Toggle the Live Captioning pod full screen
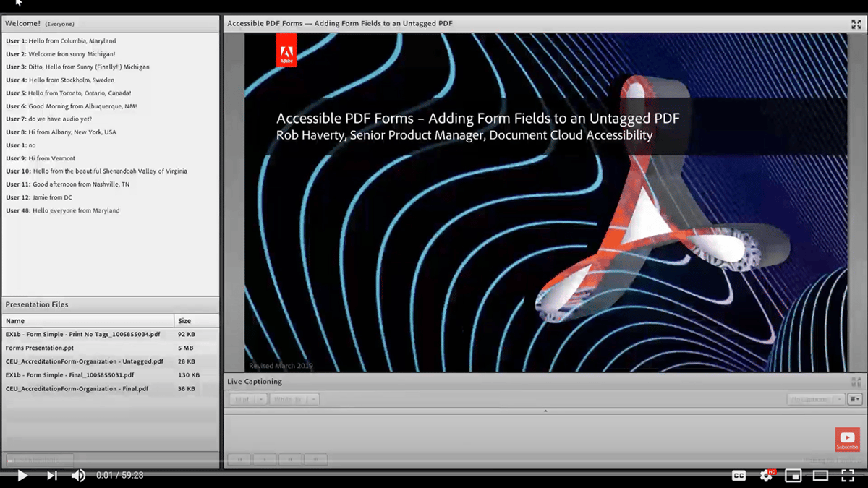Screen dimensions: 868x488 pyautogui.click(x=857, y=381)
